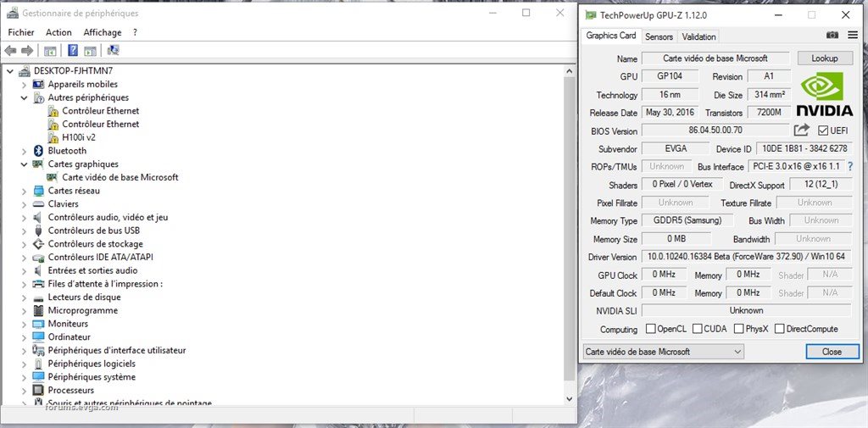Screen dimensions: 868x428
Task: Collapse the DESKTOP-FJHTMN7 root node
Action: pyautogui.click(x=10, y=71)
